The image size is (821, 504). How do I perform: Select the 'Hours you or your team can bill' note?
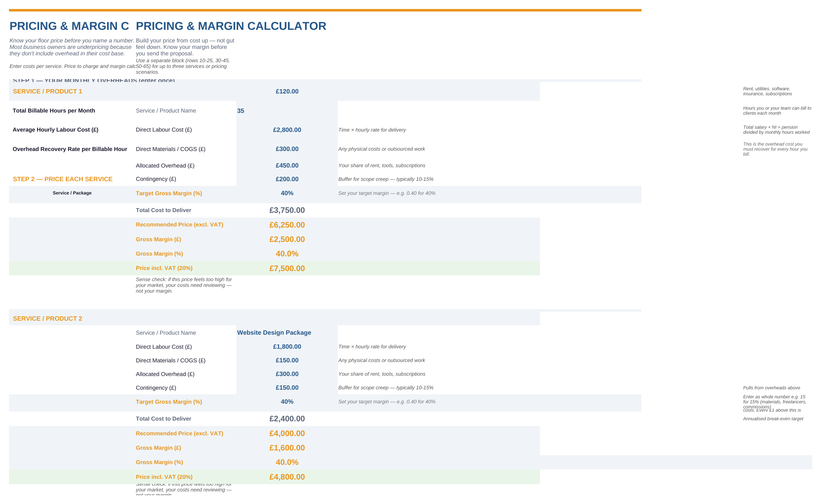pos(777,111)
